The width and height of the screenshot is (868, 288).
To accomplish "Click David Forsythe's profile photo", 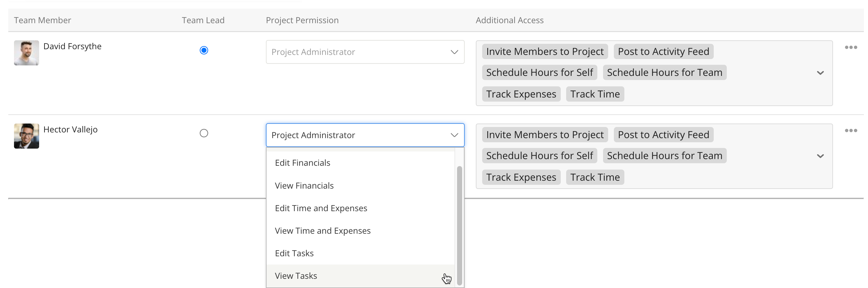I will (x=26, y=53).
